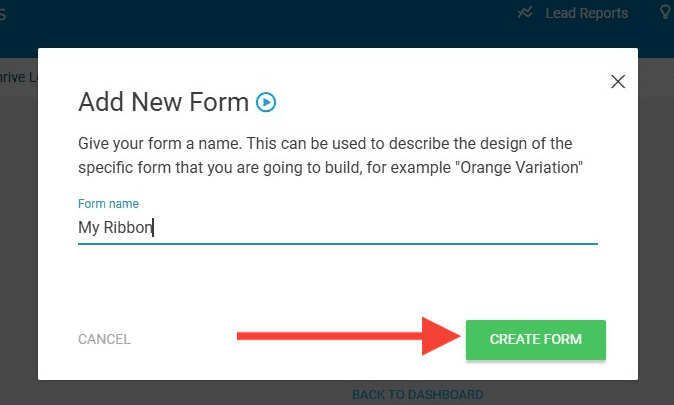Click the dimmed backdrop right of the dialog

click(x=656, y=220)
